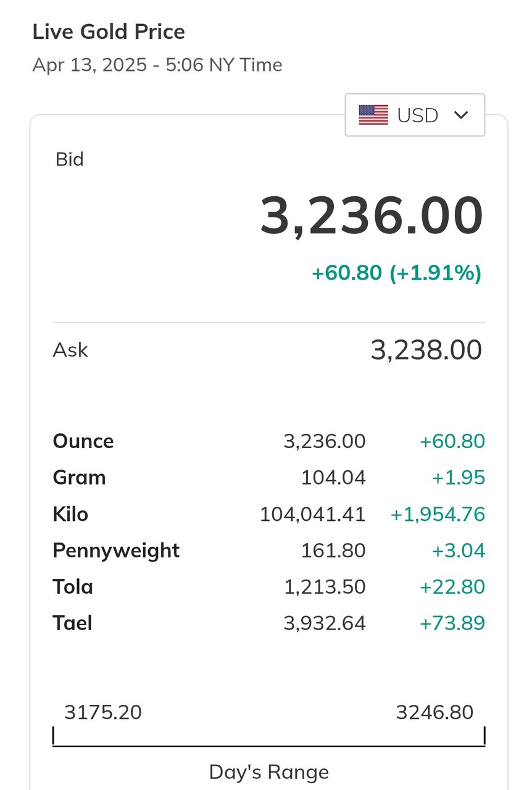Select the Ask price 3,238.00
This screenshot has width=532, height=790.
[426, 350]
